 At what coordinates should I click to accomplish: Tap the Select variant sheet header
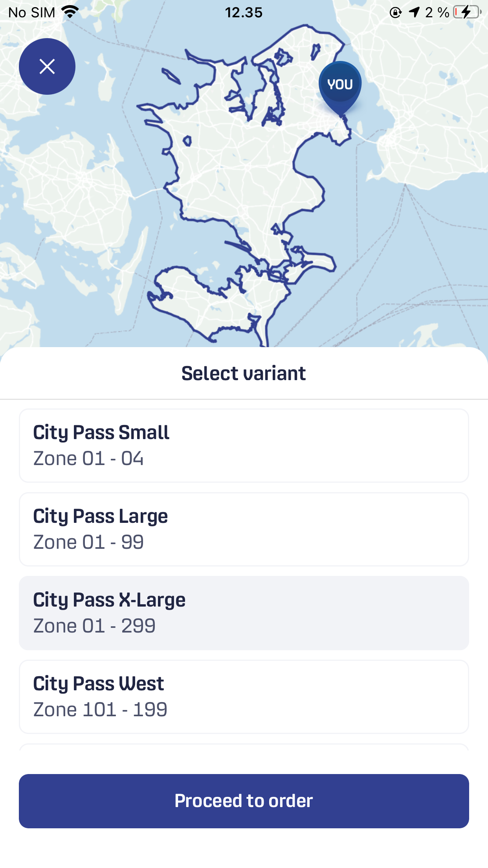[244, 373]
